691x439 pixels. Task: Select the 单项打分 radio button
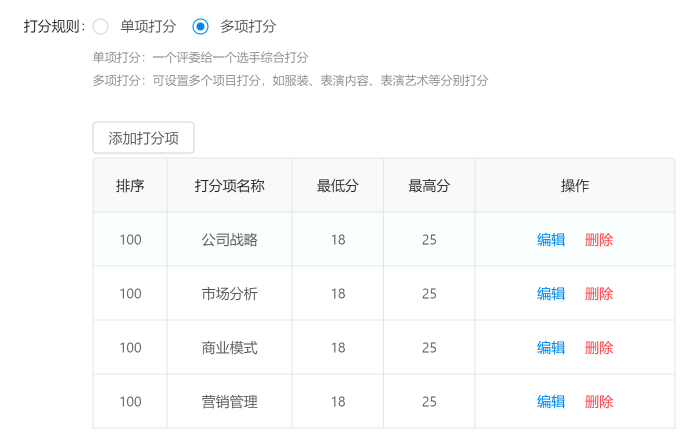101,26
